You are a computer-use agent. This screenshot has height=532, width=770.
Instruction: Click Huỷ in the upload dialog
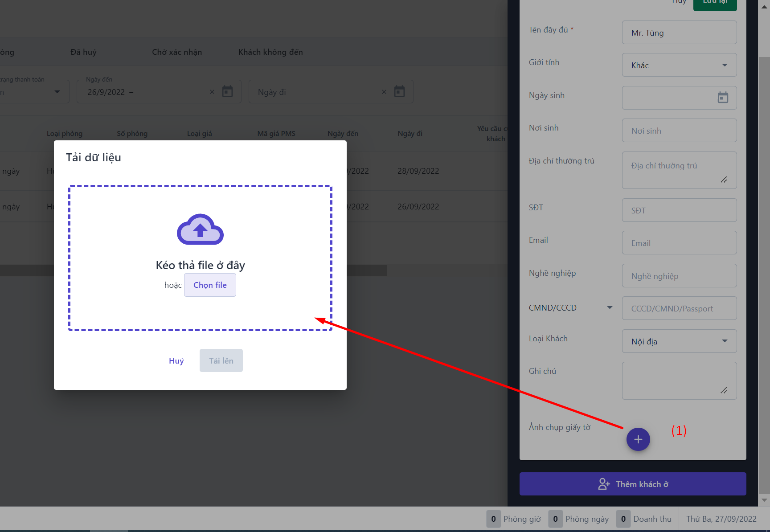click(176, 361)
